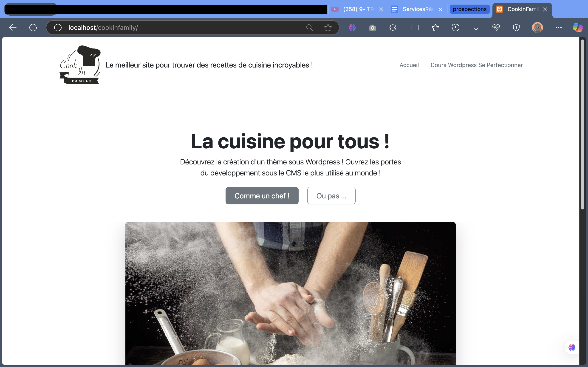The image size is (588, 367).
Task: Click the Ou pas ... button
Action: pyautogui.click(x=331, y=196)
